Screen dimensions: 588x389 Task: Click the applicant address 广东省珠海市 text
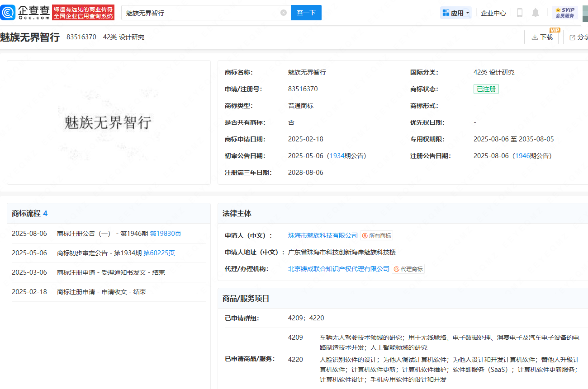pos(342,252)
